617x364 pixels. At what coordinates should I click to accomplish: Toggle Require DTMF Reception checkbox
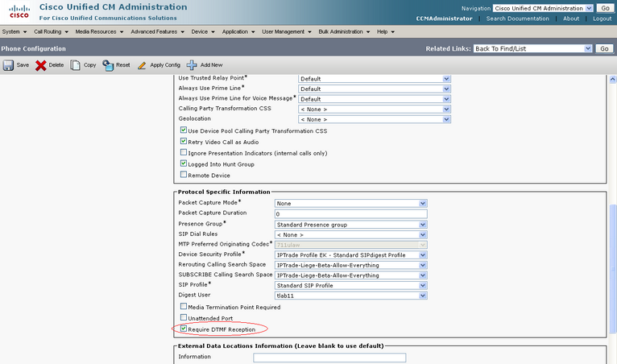184,328
